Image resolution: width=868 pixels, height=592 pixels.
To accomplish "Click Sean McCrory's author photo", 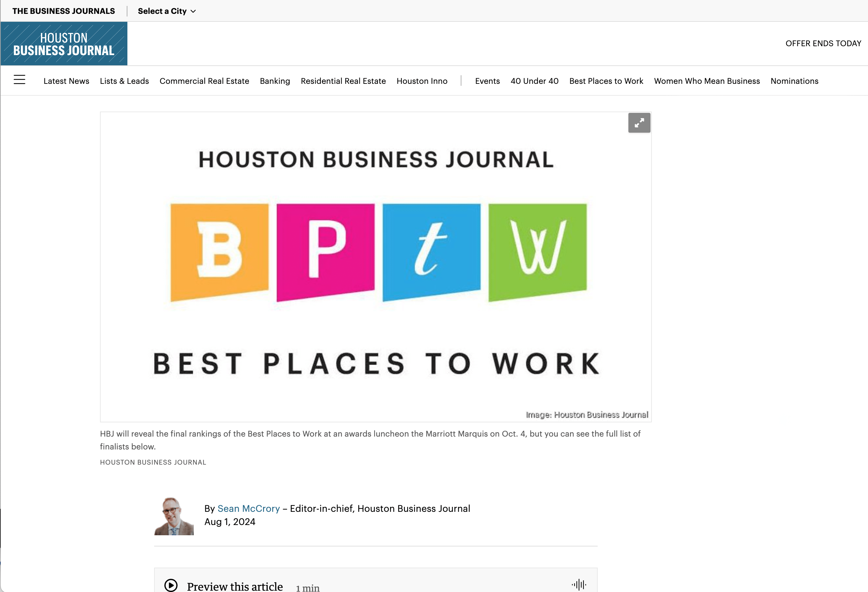I will (x=174, y=516).
